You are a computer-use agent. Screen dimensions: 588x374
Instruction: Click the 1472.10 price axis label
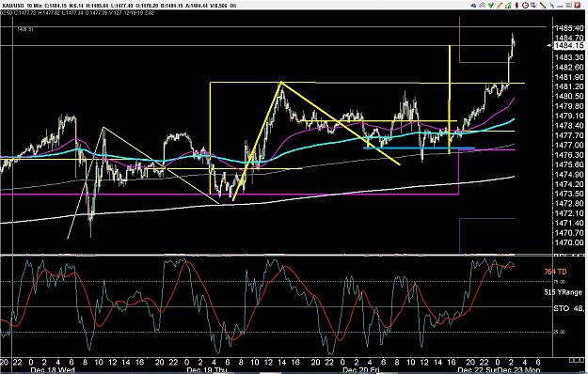point(569,213)
